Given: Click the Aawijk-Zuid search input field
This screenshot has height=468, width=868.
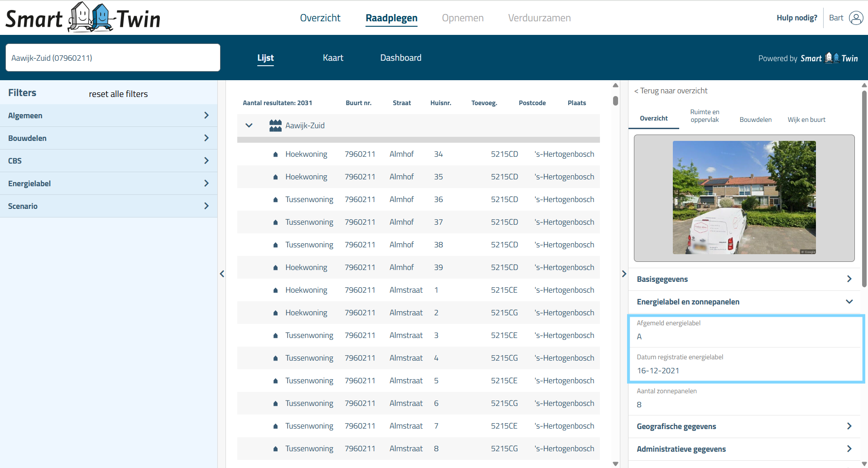Looking at the screenshot, I should pos(113,58).
